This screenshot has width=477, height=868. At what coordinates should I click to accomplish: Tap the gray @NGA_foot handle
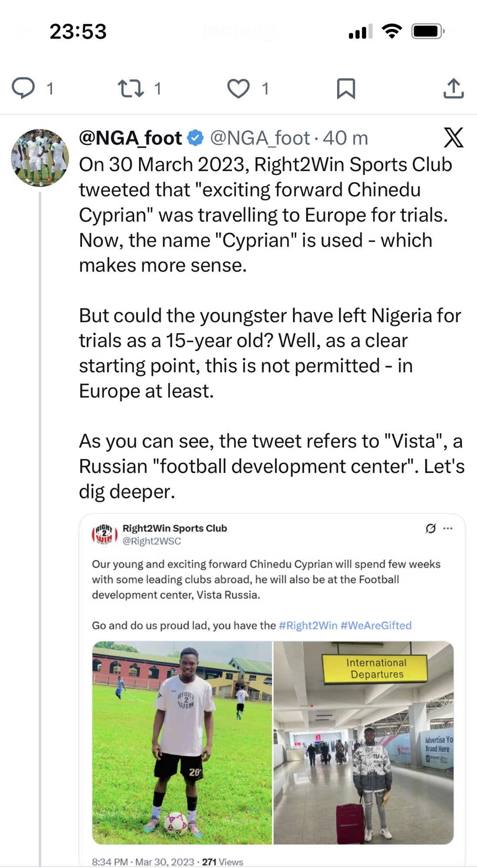(260, 138)
